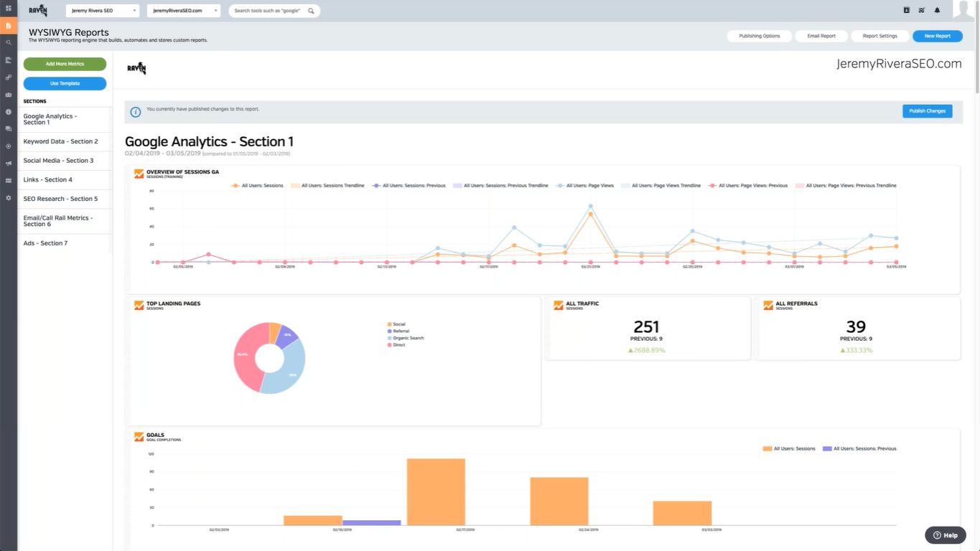Click the 251 All Traffic value
980x551 pixels.
pos(646,327)
